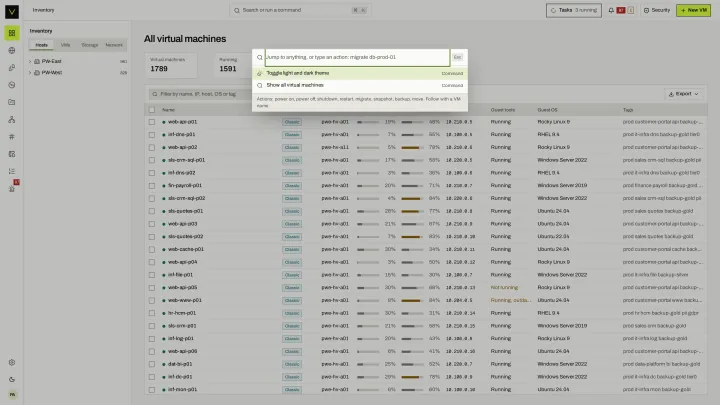Click the top search bar magnifier icon
Screen dimensions: 720x405
pos(237,10)
